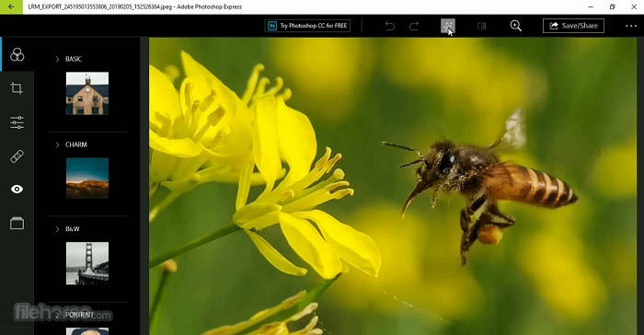
Task: Open the Corrections sliders icon
Action: pyautogui.click(x=17, y=122)
